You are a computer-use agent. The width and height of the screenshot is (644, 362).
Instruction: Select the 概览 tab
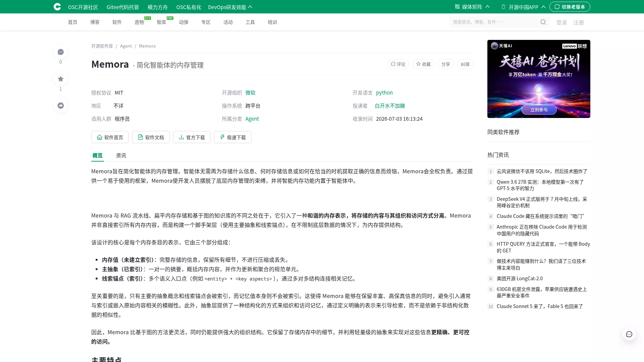[x=98, y=155]
